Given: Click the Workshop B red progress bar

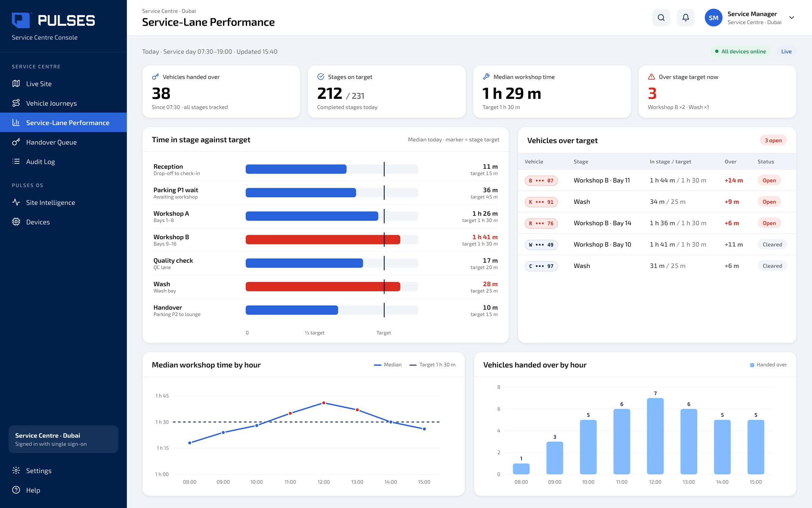Looking at the screenshot, I should click(323, 239).
